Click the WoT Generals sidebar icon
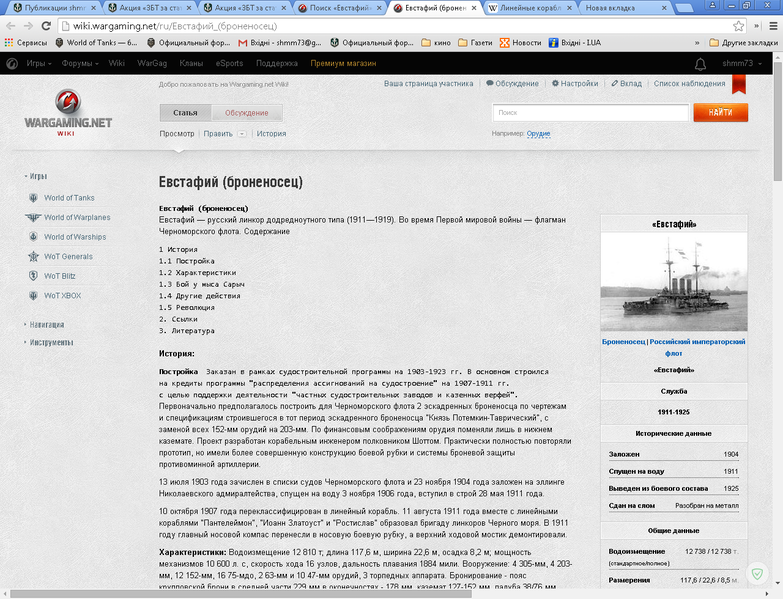Viewport: 783px width, 599px height. [33, 257]
